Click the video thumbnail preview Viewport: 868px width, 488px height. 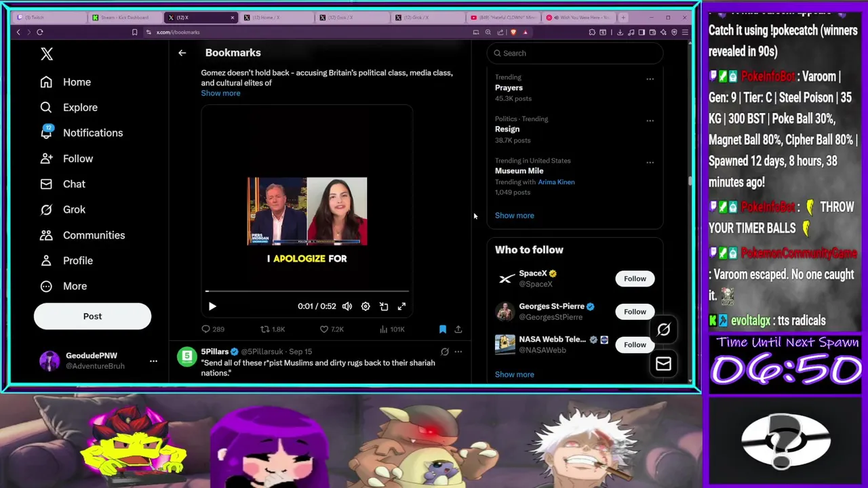coord(307,211)
